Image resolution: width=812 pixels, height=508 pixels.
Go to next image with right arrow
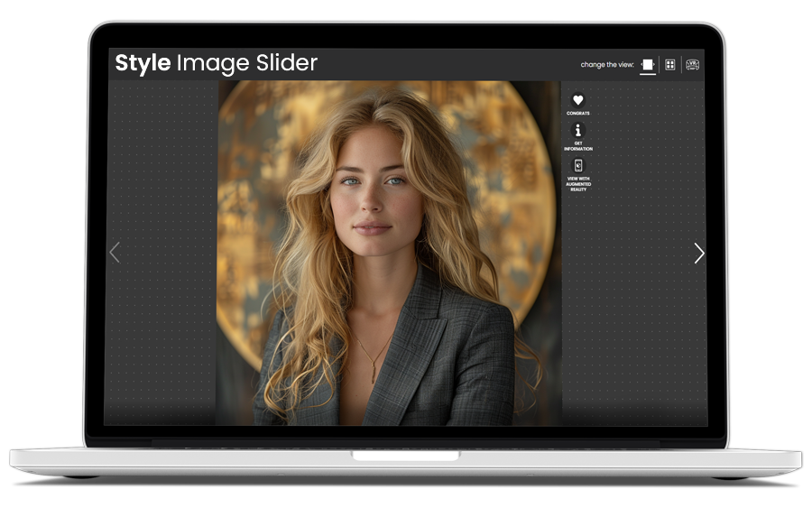699,254
